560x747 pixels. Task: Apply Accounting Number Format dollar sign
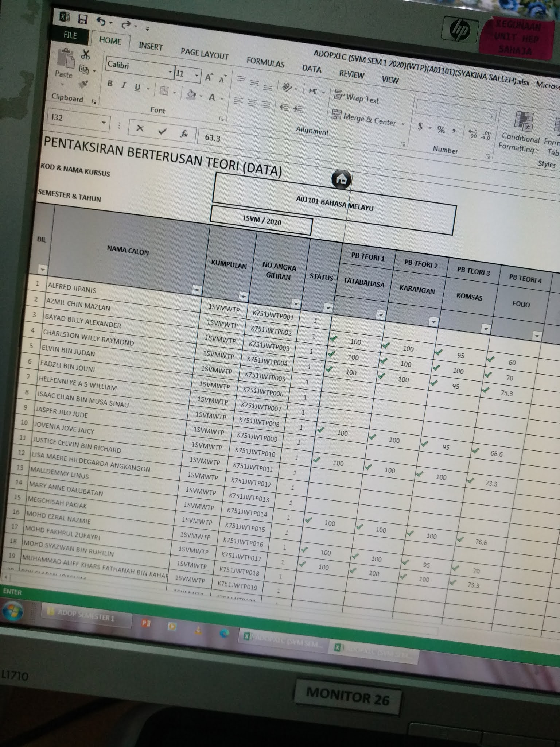(420, 126)
